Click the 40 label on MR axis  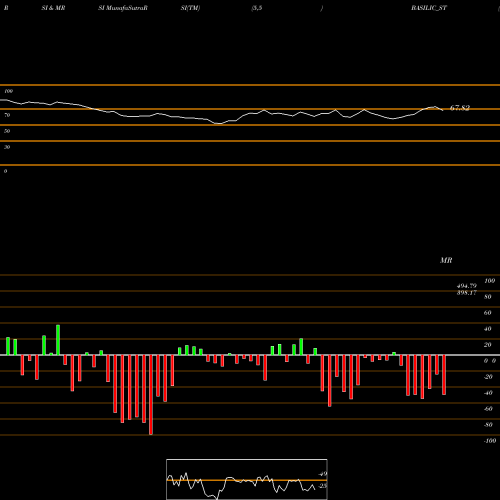(x=488, y=329)
